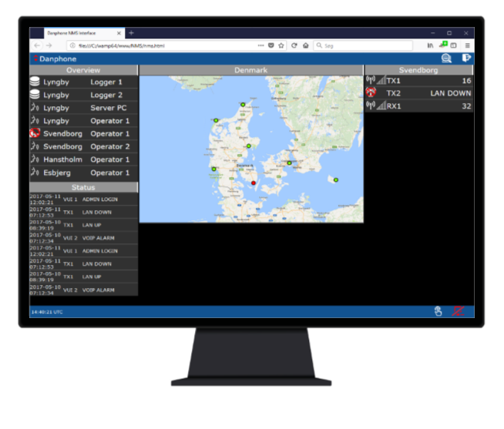Select the Lyngby Server PC entry
This screenshot has height=429, width=504.
(84, 108)
